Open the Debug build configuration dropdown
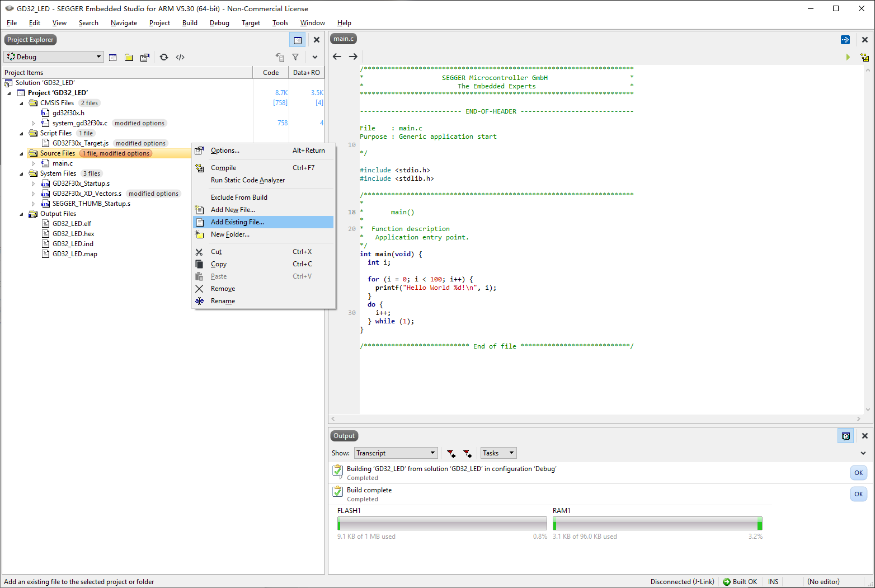Image resolution: width=875 pixels, height=588 pixels. tap(53, 57)
